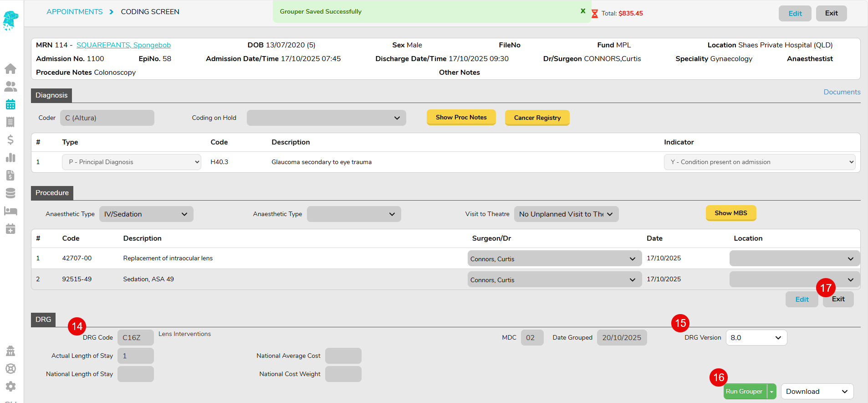
Task: Click the Appointments calendar icon
Action: (x=10, y=104)
